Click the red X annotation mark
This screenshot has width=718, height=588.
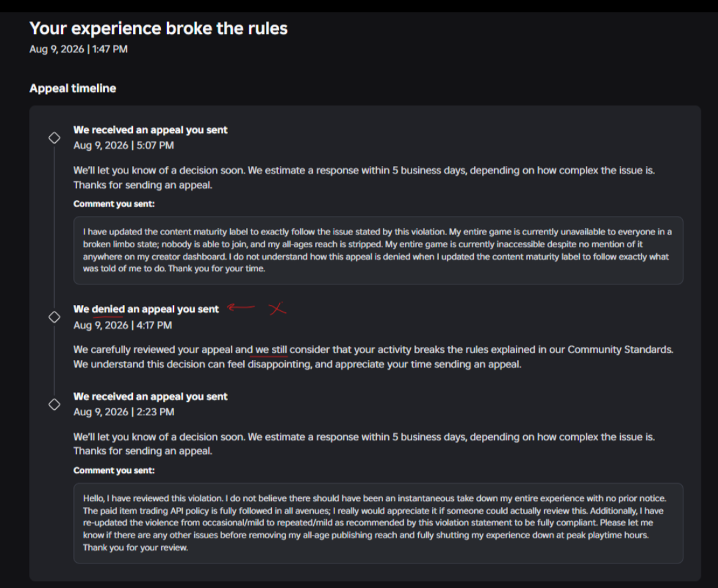click(277, 308)
